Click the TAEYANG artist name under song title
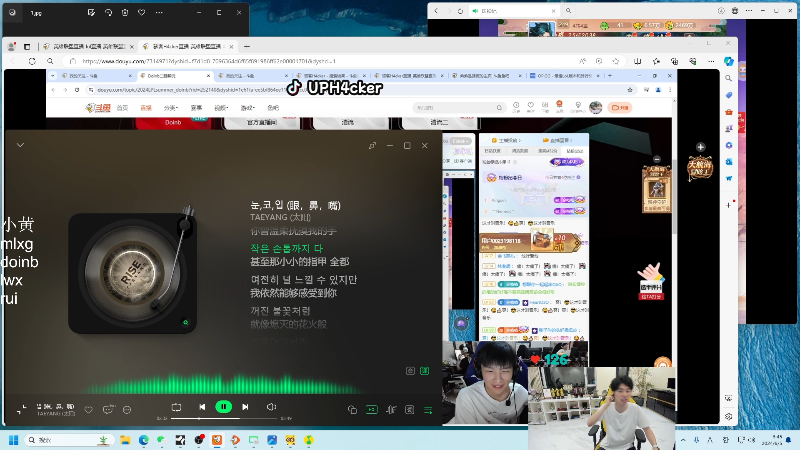 281,217
